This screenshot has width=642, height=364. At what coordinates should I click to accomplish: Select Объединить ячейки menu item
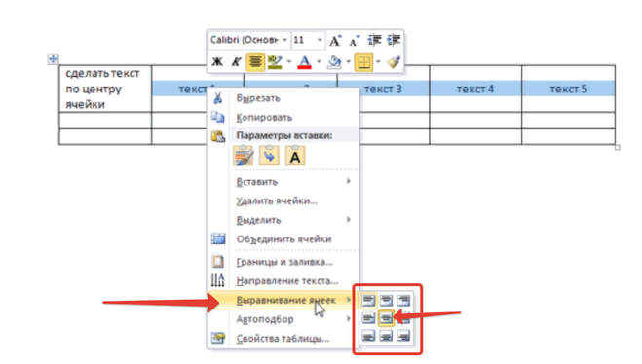click(283, 239)
